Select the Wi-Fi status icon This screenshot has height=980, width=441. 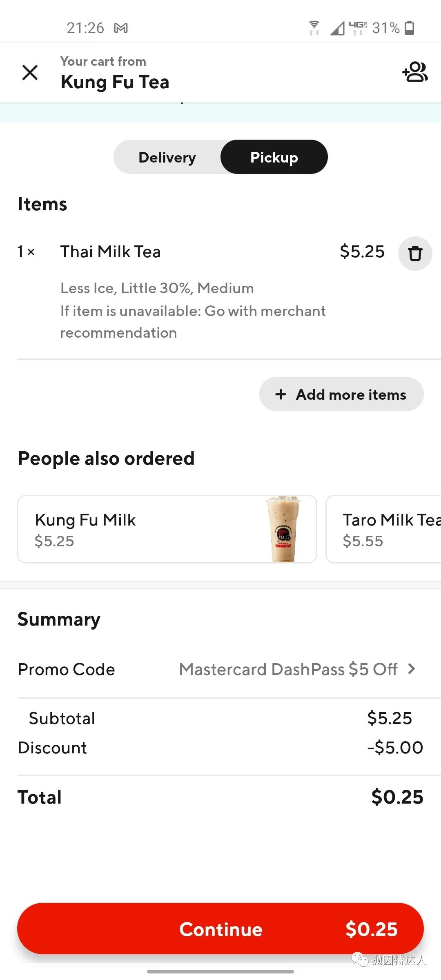click(314, 27)
